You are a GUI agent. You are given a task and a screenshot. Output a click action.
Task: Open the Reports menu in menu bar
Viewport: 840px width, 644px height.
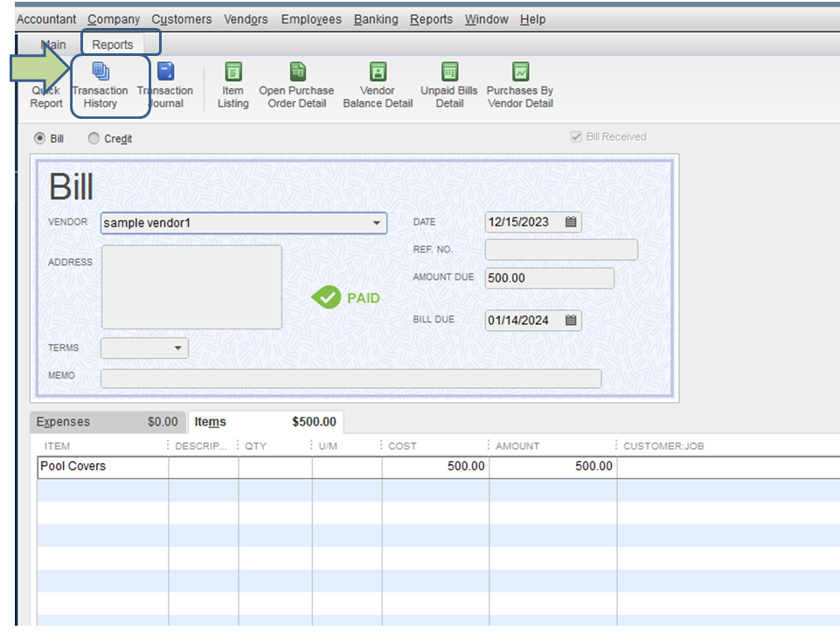click(431, 19)
